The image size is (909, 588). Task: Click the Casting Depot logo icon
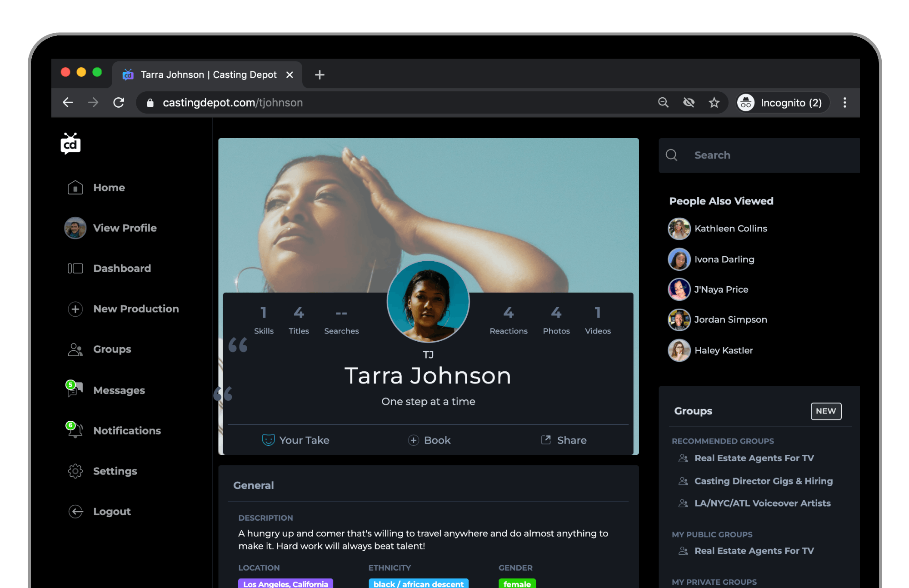[x=70, y=144]
